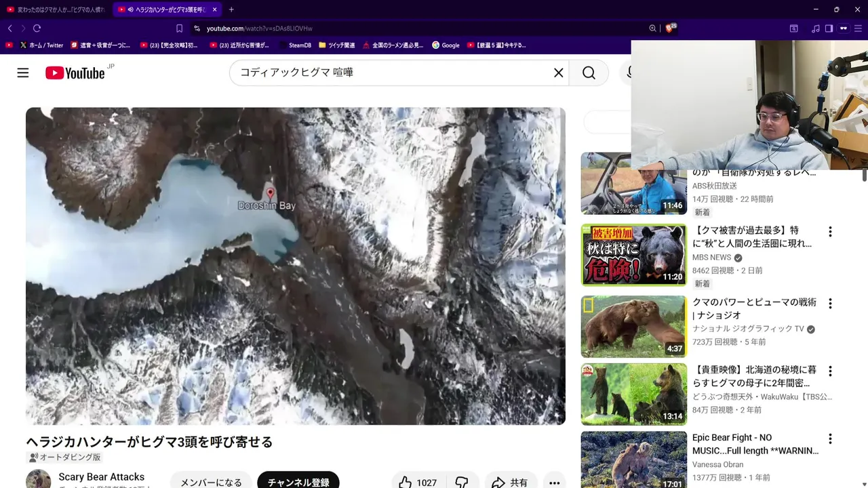Clear the search box with the X
The image size is (868, 488).
pyautogui.click(x=559, y=73)
